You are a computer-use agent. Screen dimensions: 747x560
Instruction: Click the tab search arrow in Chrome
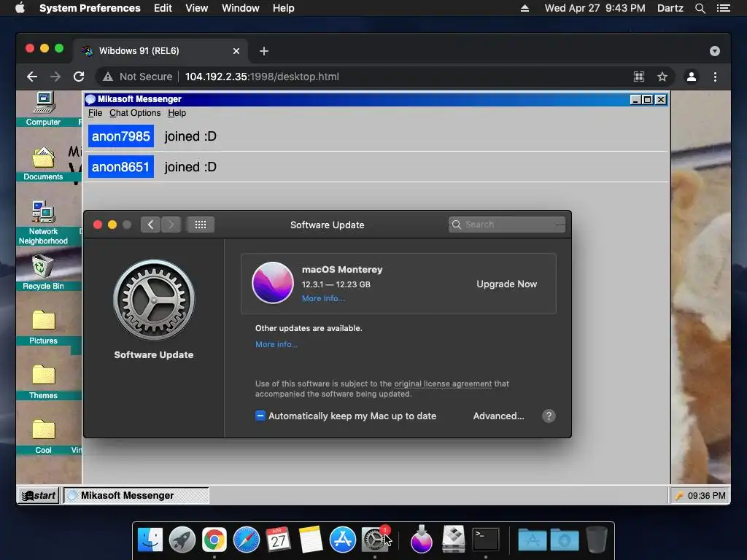point(715,51)
